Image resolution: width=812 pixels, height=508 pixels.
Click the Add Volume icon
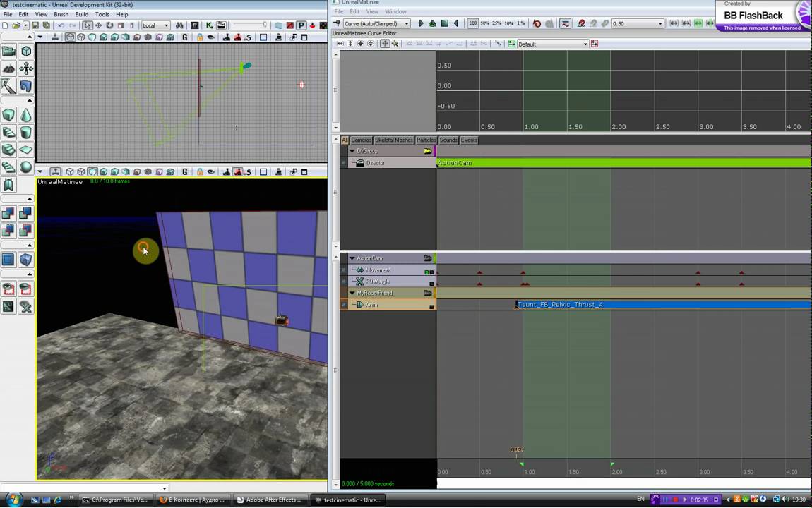pos(26,259)
